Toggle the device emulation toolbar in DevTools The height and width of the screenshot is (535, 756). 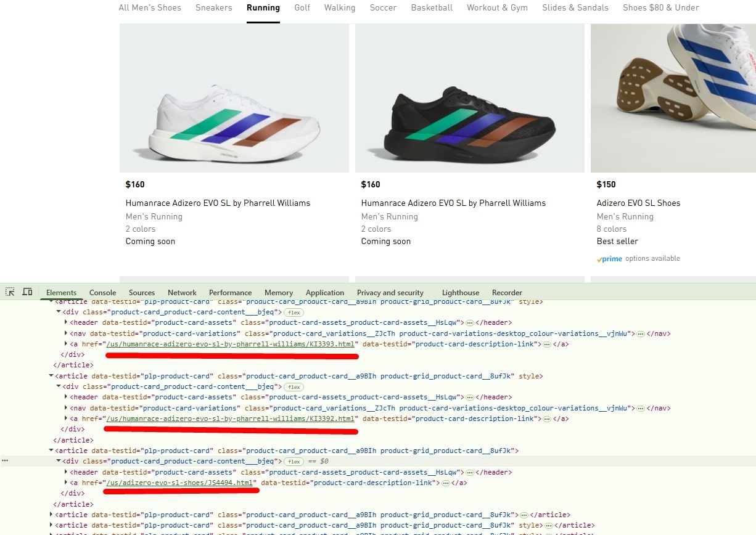[x=27, y=290]
